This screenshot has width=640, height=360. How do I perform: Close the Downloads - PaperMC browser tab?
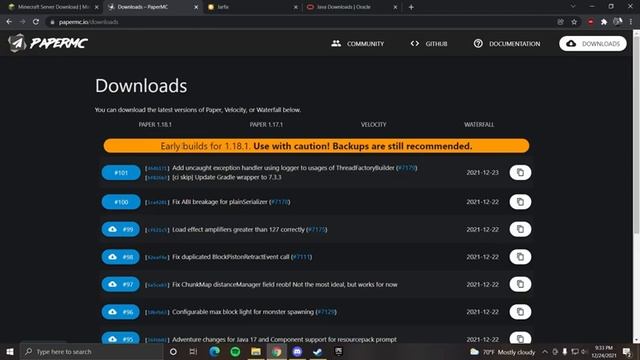pyautogui.click(x=196, y=7)
